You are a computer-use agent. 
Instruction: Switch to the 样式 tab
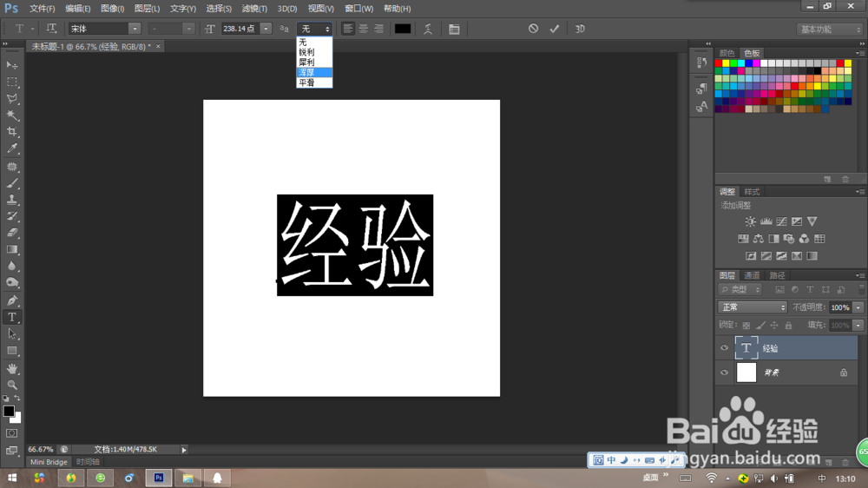(752, 192)
